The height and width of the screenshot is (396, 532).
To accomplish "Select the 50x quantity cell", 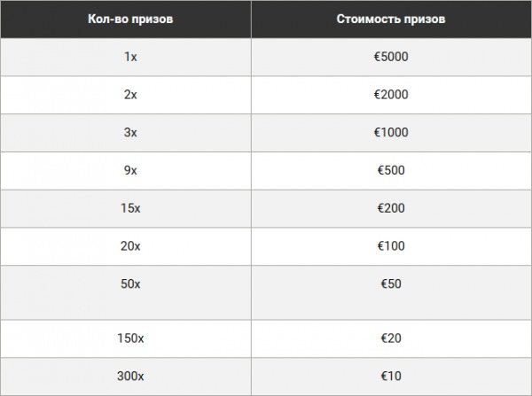I will [x=126, y=292].
